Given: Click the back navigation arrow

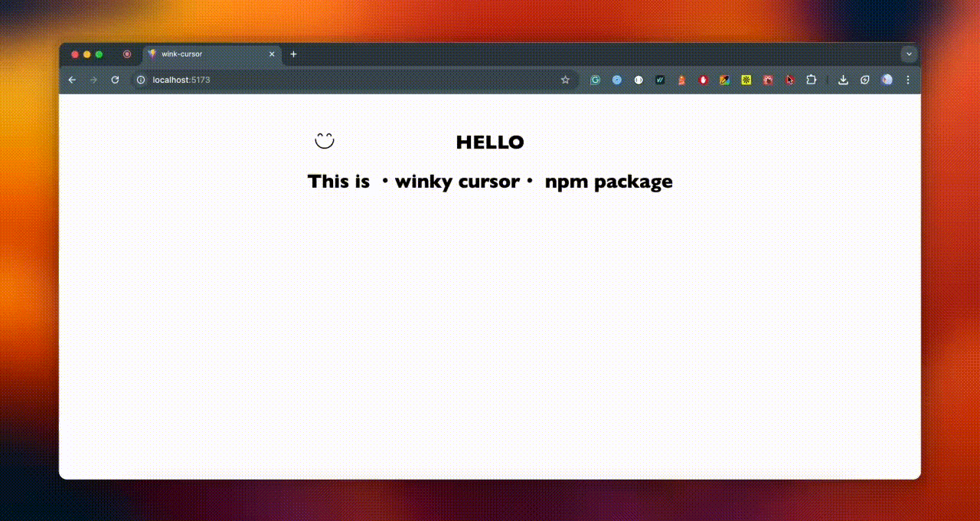Looking at the screenshot, I should (x=72, y=80).
